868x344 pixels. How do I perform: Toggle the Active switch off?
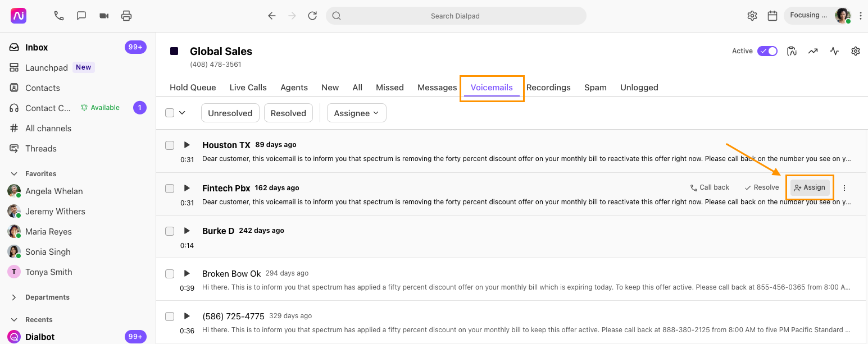coord(767,51)
